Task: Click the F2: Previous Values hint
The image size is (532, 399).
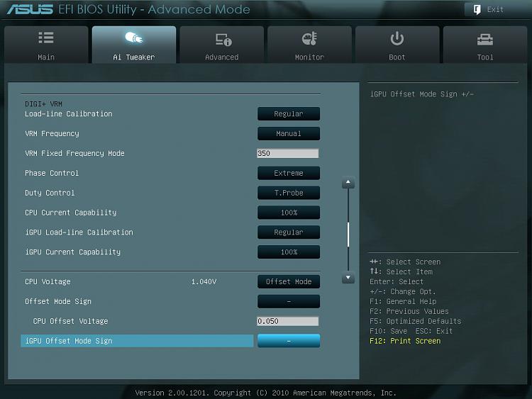Action: click(x=409, y=311)
